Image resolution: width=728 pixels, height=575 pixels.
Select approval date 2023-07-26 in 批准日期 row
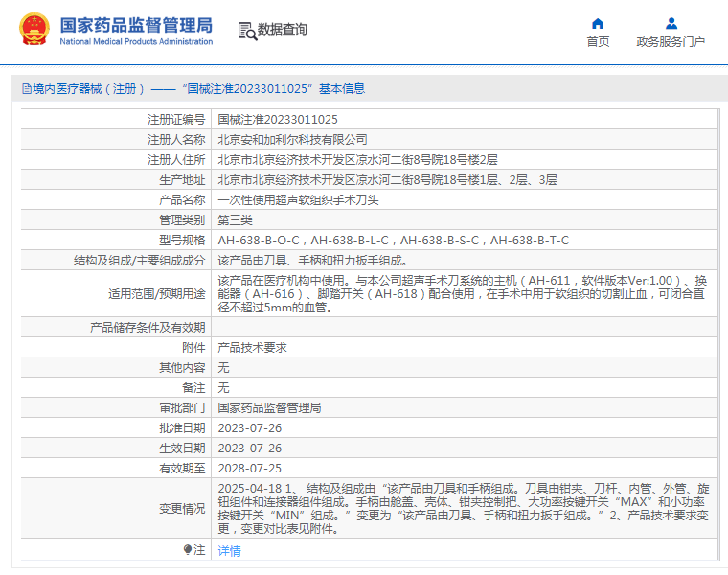tap(250, 427)
